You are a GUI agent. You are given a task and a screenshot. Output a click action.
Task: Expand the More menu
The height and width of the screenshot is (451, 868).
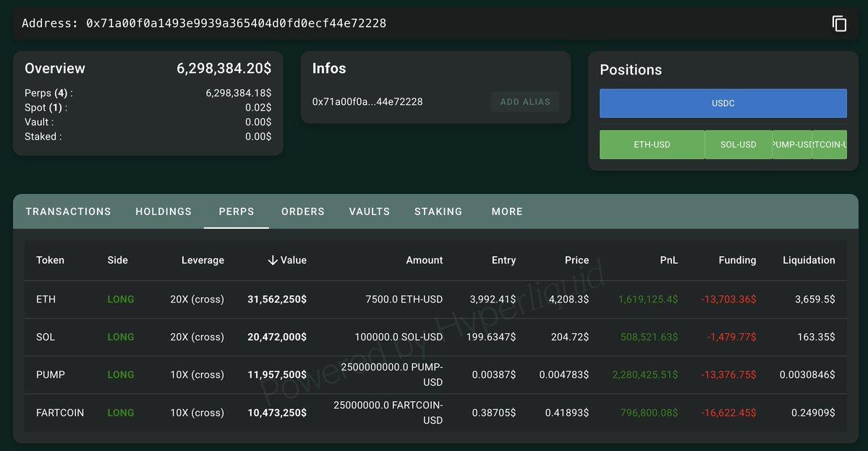click(506, 211)
